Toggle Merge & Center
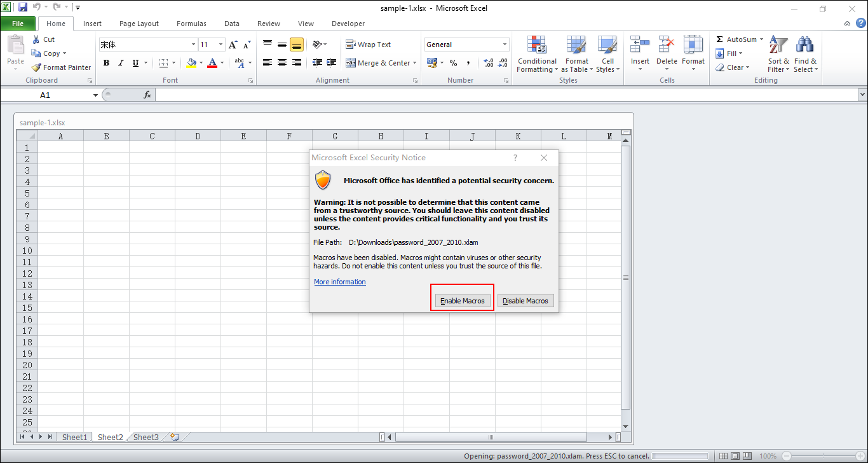The image size is (868, 463). click(x=378, y=63)
